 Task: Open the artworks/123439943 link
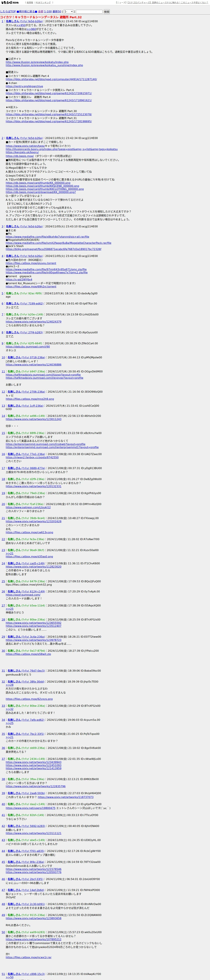point(34,762)
